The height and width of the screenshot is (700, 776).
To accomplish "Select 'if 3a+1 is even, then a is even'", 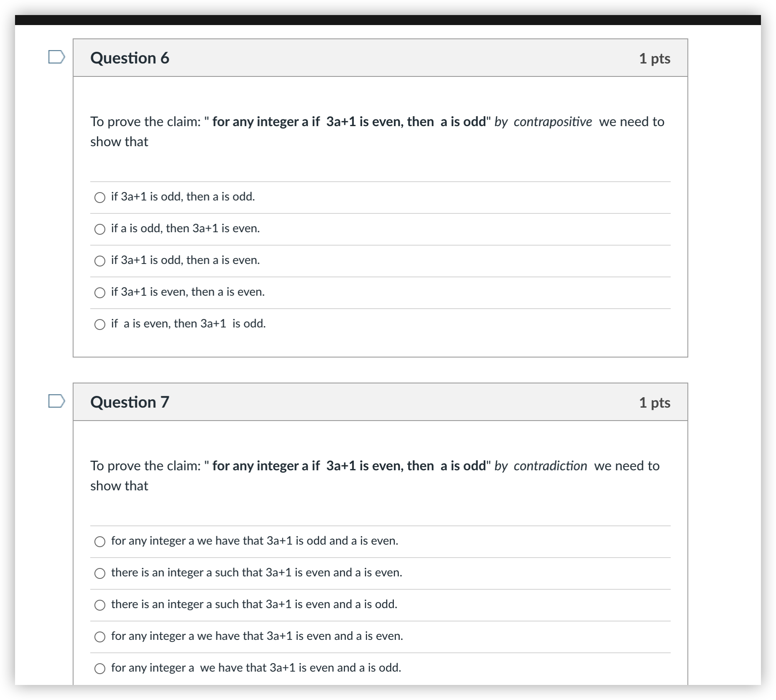I will point(100,293).
